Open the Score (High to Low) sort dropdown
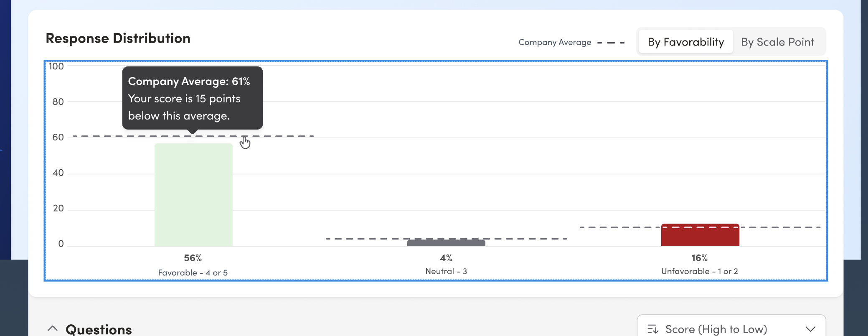The image size is (868, 336). coord(731,328)
